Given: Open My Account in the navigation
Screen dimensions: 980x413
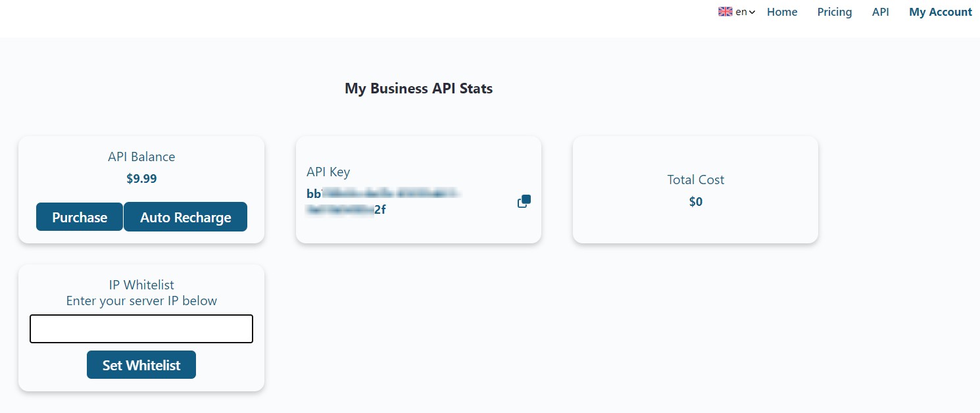Looking at the screenshot, I should tap(940, 12).
